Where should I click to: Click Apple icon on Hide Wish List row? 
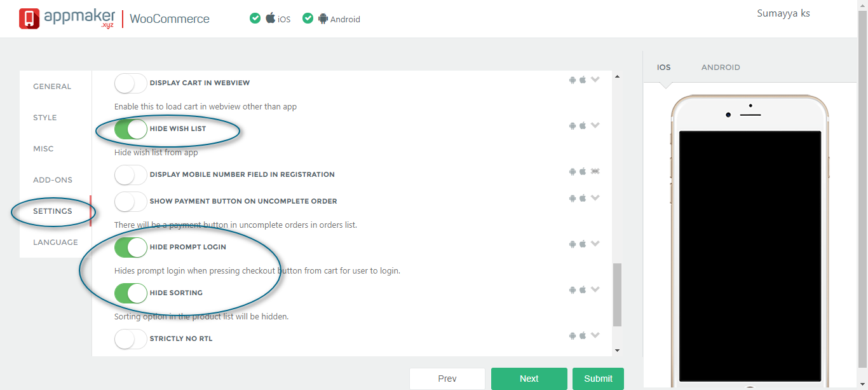click(583, 126)
